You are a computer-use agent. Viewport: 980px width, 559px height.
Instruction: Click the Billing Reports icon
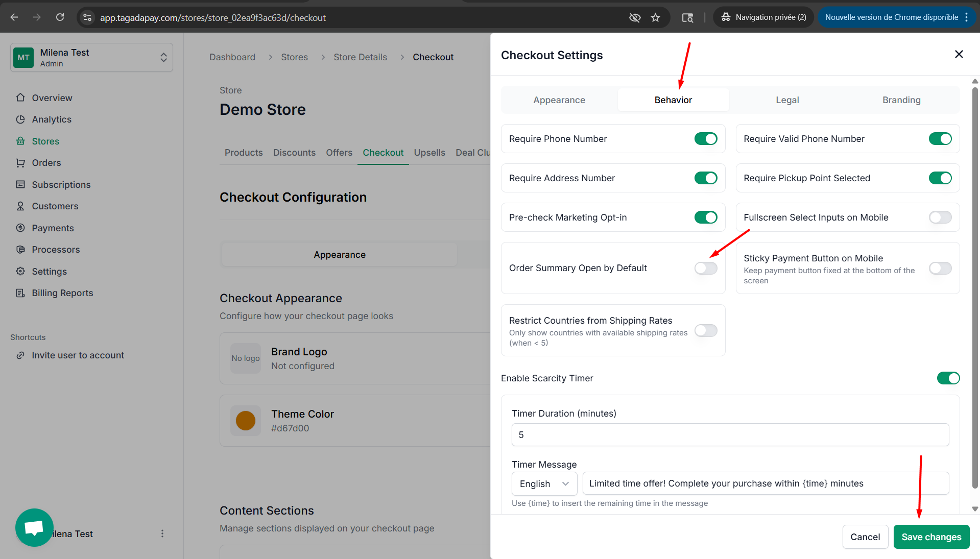(20, 293)
